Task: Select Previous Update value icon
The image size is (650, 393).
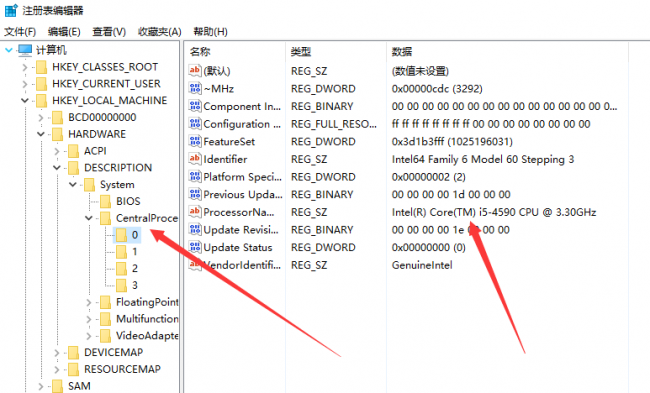Action: pos(195,194)
